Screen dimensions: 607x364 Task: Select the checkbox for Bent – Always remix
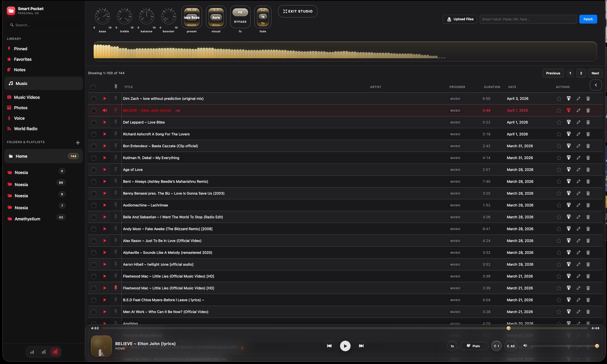(x=93, y=182)
